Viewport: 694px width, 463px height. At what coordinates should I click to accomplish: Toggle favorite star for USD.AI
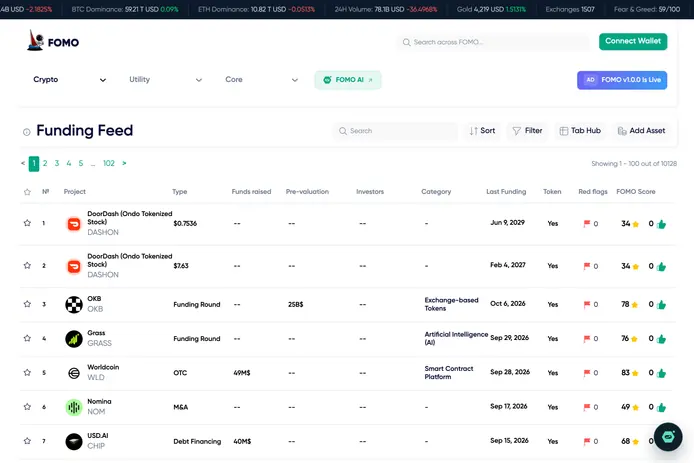(27, 441)
